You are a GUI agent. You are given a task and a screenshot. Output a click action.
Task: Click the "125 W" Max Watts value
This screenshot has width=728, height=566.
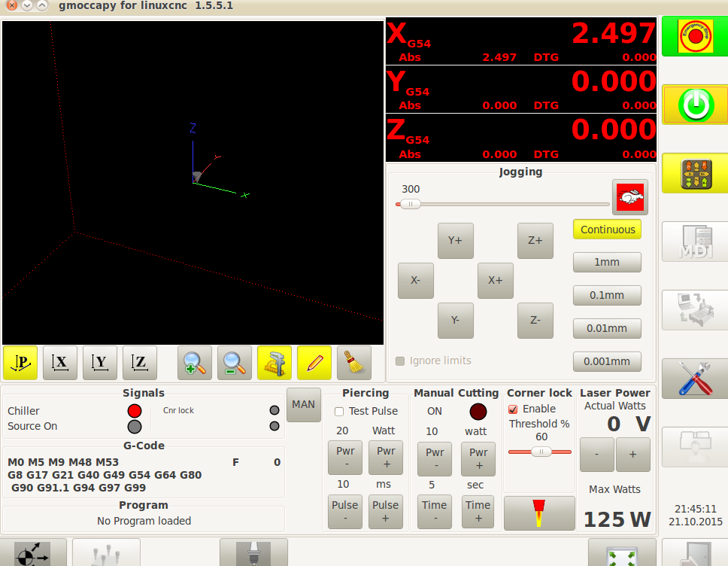pos(617,519)
